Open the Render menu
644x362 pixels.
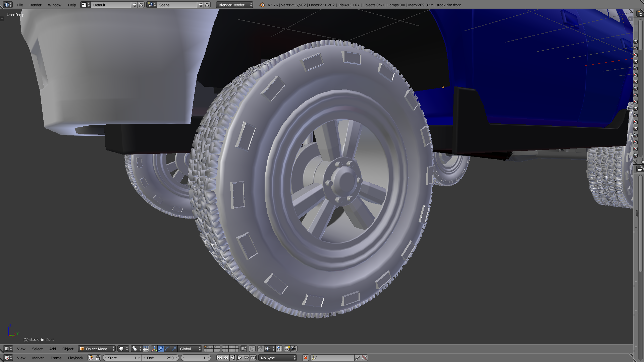(35, 5)
